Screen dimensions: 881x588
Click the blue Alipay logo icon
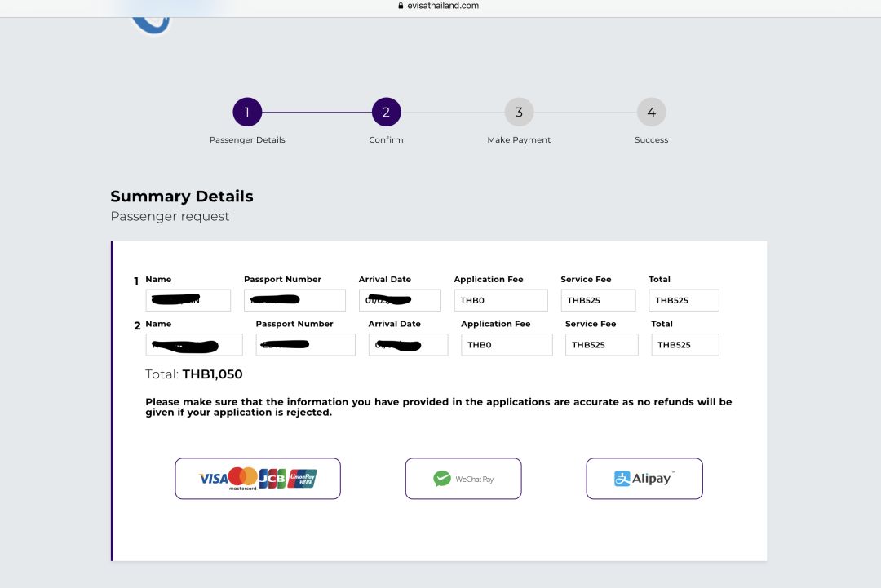(622, 479)
